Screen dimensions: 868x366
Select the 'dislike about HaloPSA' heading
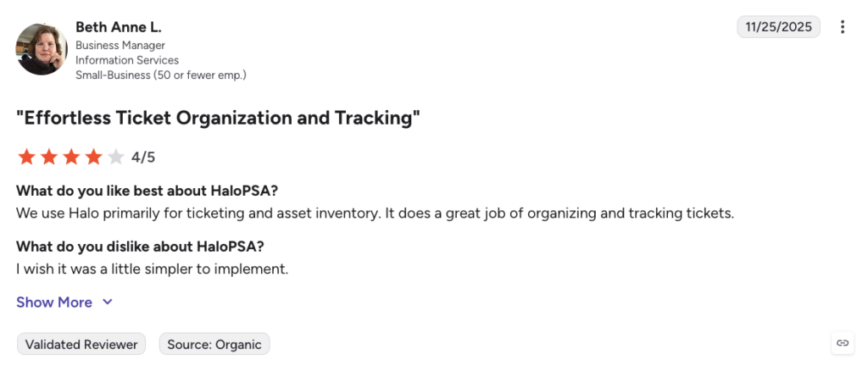pos(140,247)
